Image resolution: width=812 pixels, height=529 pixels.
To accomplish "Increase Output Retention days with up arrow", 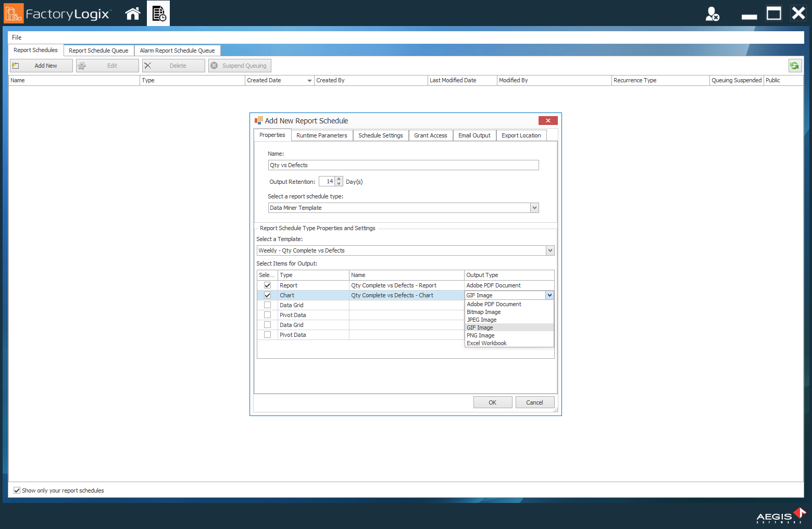I will [339, 179].
